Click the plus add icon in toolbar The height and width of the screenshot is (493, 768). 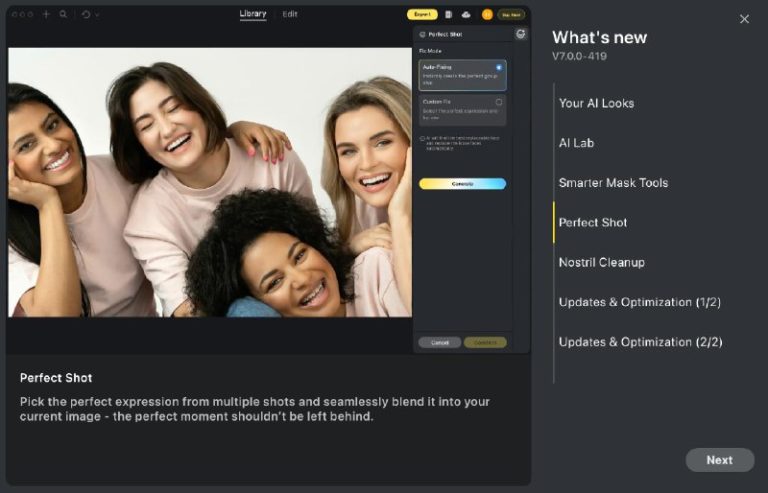click(x=46, y=14)
